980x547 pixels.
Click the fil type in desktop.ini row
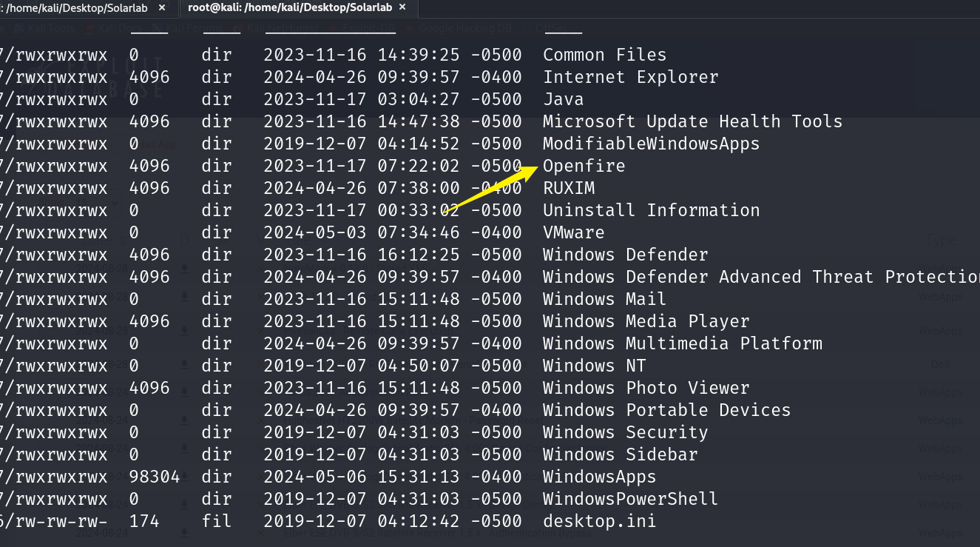coord(217,521)
